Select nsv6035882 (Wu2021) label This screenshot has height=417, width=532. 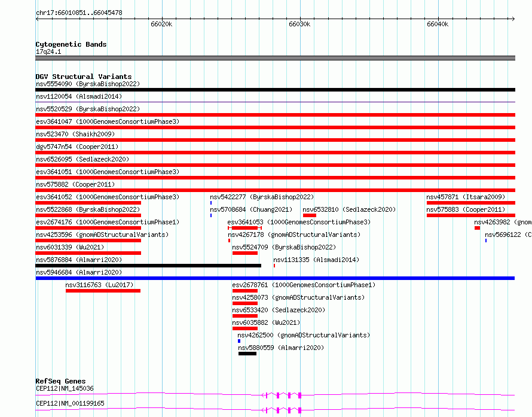[266, 322]
